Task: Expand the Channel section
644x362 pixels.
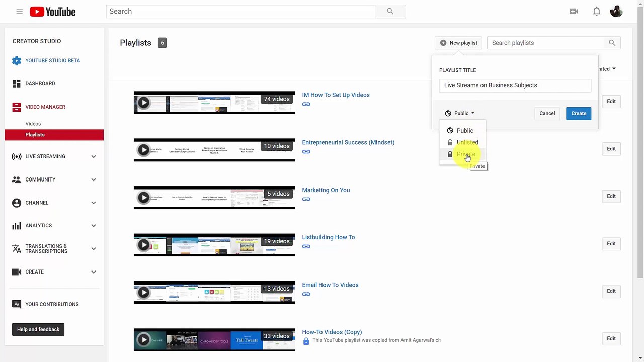Action: (93, 203)
